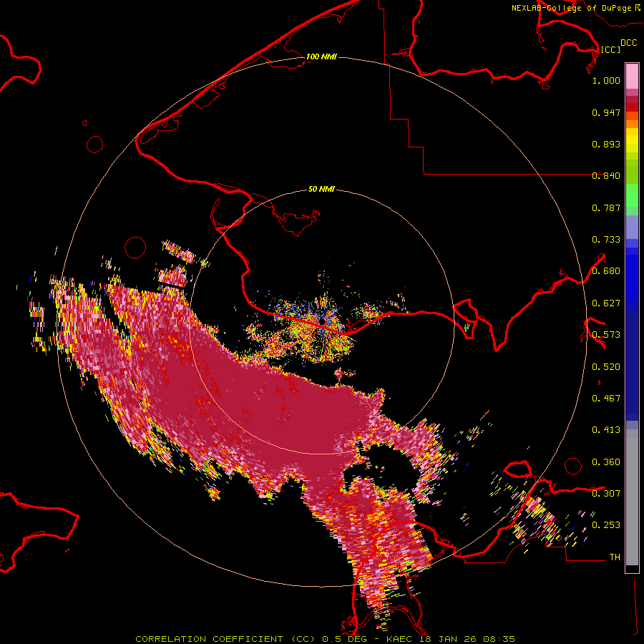Viewport: 644px width, 644px height.
Task: Select the 0.307 scale value
Action: click(x=606, y=494)
